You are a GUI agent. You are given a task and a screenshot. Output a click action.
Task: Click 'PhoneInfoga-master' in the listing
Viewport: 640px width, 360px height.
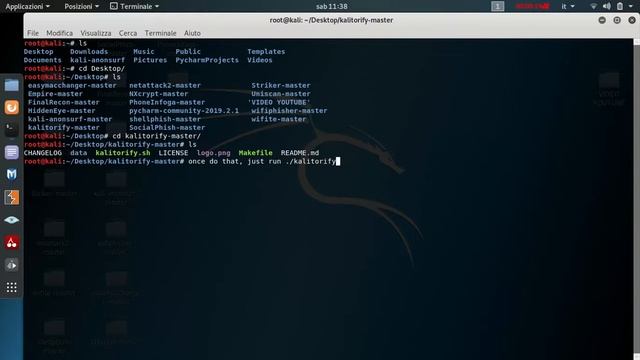click(x=167, y=102)
